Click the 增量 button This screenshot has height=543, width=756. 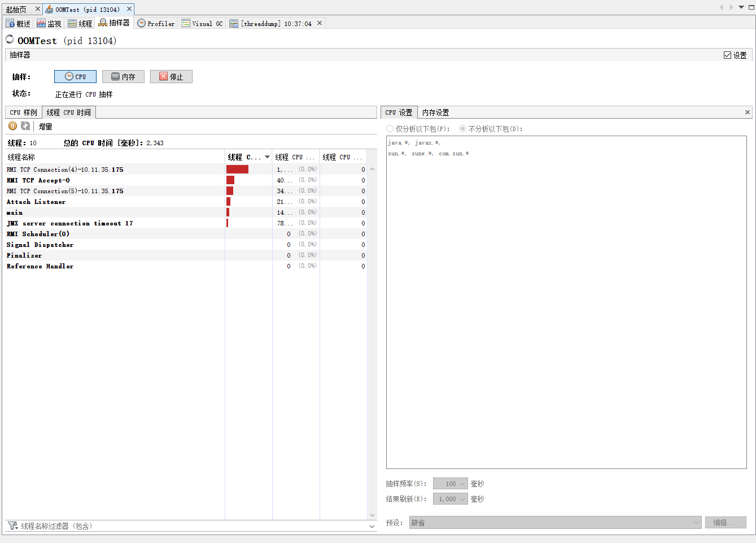coord(45,127)
